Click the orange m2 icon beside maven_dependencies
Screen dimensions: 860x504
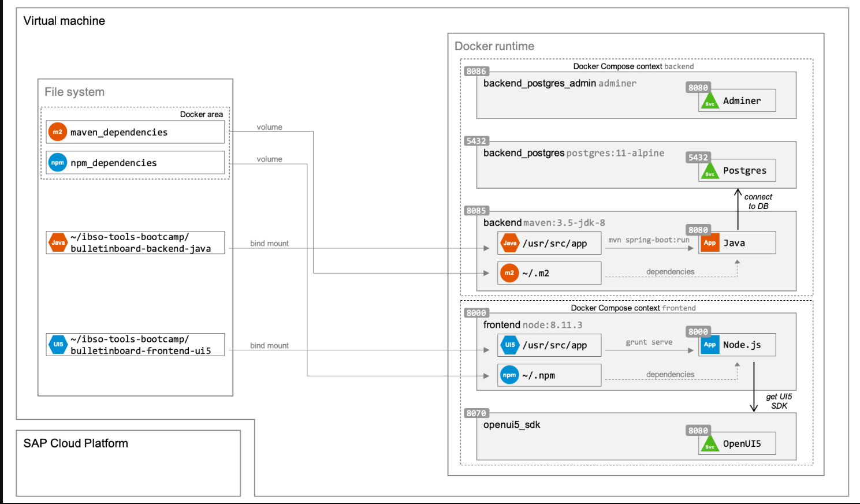click(58, 132)
